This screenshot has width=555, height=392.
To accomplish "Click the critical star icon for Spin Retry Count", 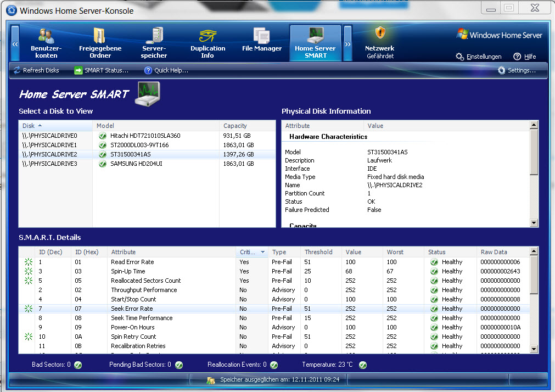I will coord(29,337).
